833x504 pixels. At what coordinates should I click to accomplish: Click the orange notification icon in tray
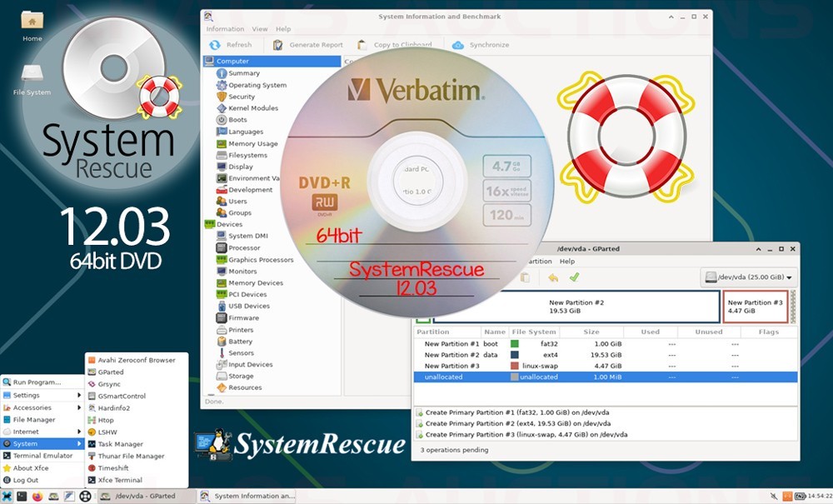[x=787, y=497]
